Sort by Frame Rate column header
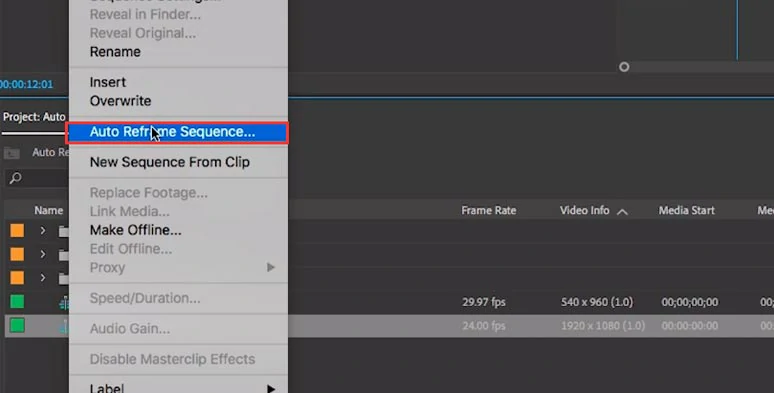This screenshot has height=393, width=774. point(489,210)
